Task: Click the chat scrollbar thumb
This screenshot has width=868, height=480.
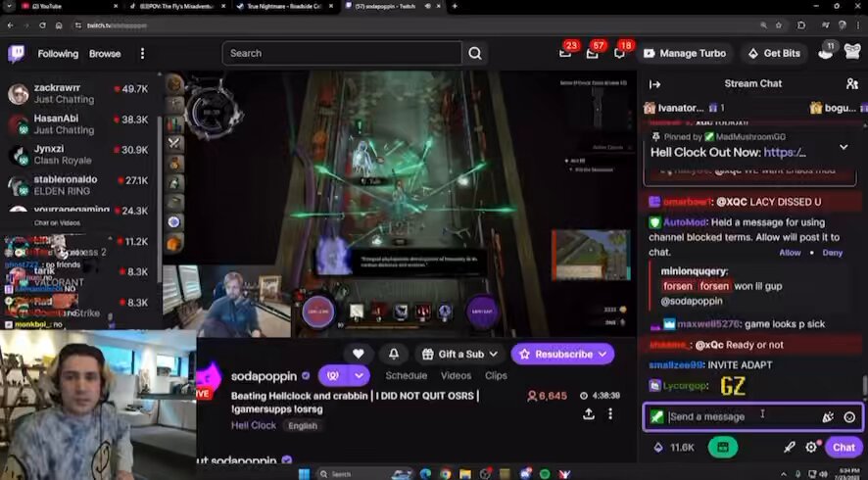Action: (x=864, y=385)
